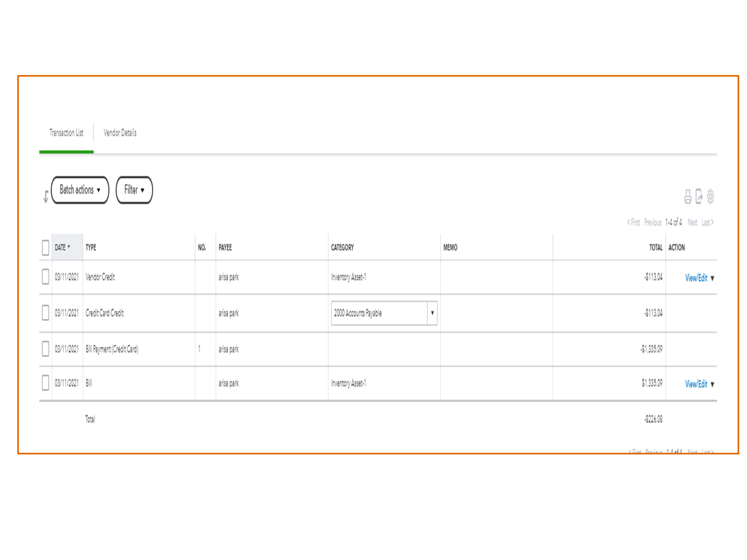The height and width of the screenshot is (560, 747).
Task: Open the export transactions icon
Action: tap(700, 196)
